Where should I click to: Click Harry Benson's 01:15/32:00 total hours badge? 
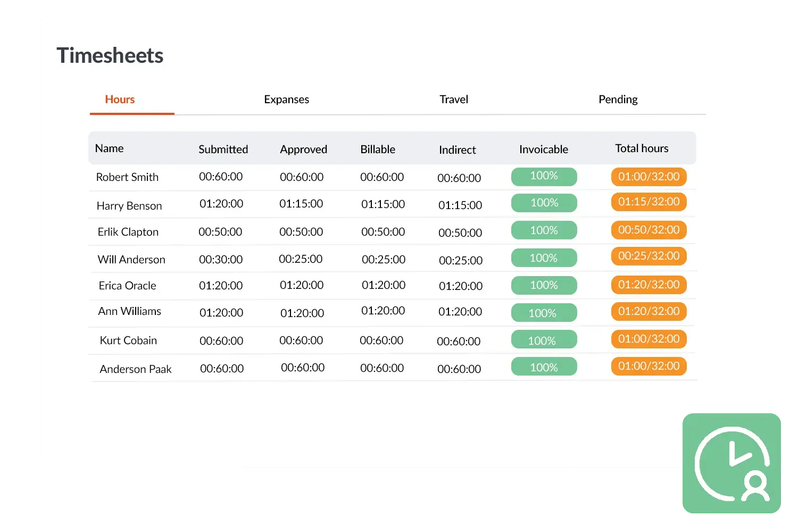[649, 202]
